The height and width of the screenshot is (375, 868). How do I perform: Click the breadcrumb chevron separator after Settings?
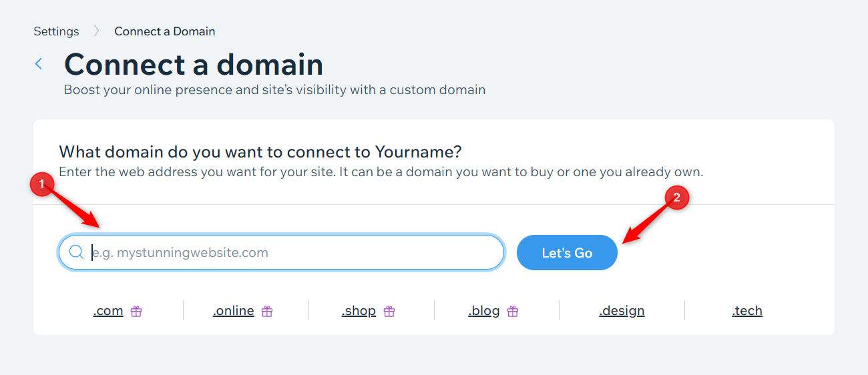coord(96,31)
